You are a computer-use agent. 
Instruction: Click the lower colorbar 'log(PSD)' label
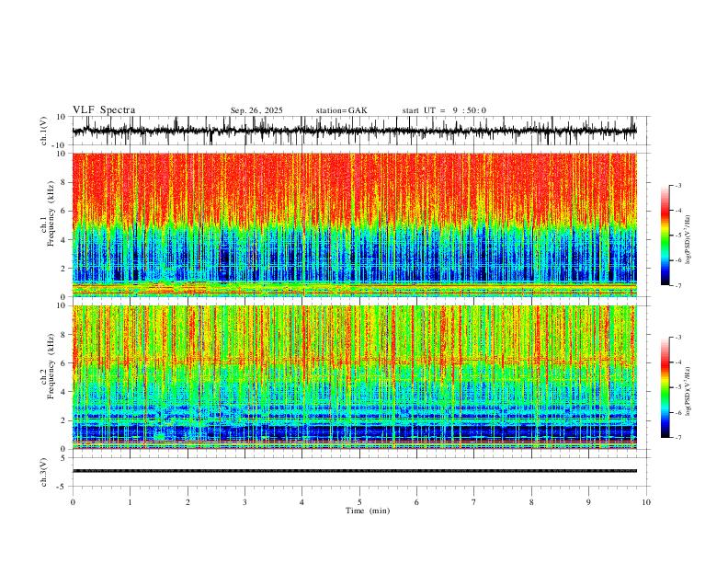(688, 391)
